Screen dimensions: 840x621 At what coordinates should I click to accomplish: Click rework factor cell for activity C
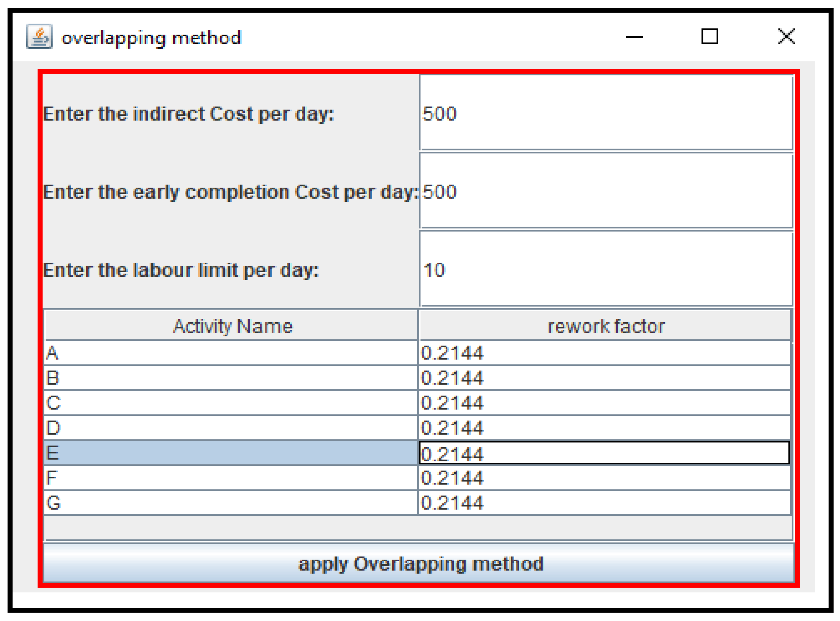pyautogui.click(x=604, y=403)
